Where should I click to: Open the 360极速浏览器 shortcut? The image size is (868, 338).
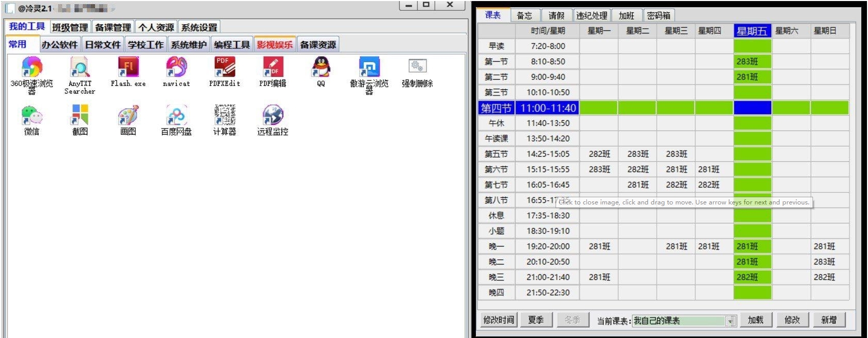(32, 75)
